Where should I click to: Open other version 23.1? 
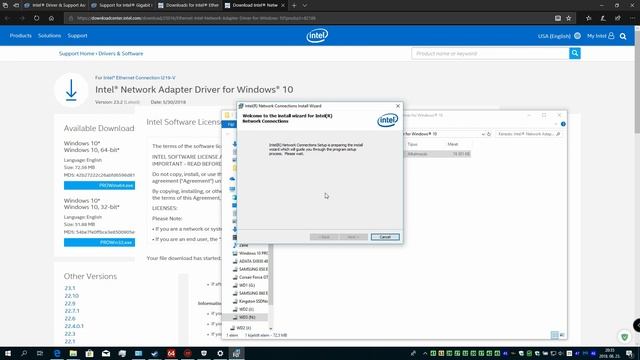(x=70, y=288)
